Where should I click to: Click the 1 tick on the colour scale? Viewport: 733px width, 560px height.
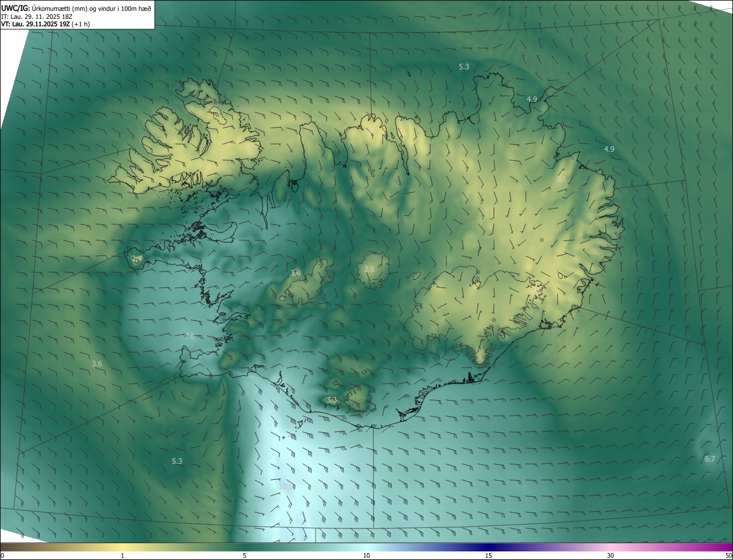click(123, 555)
